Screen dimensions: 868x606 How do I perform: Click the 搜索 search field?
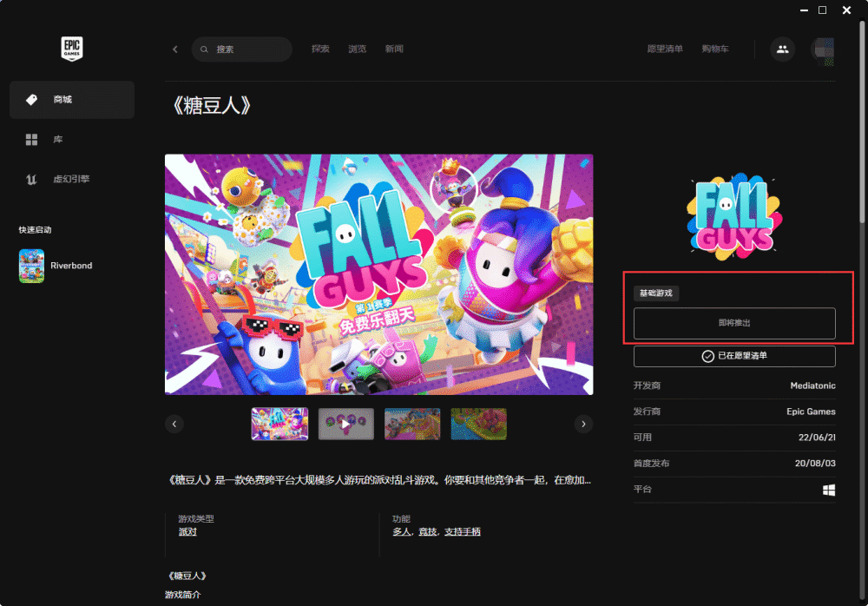pyautogui.click(x=242, y=49)
